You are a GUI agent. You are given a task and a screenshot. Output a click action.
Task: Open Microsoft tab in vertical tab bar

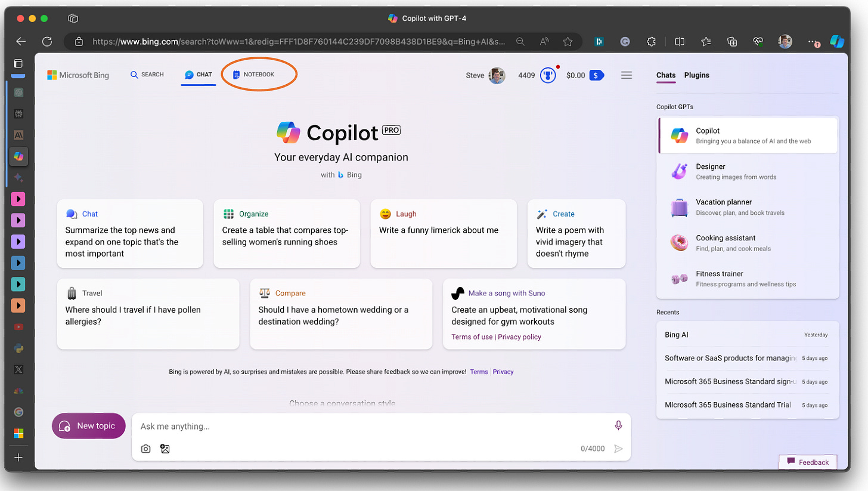tap(18, 433)
